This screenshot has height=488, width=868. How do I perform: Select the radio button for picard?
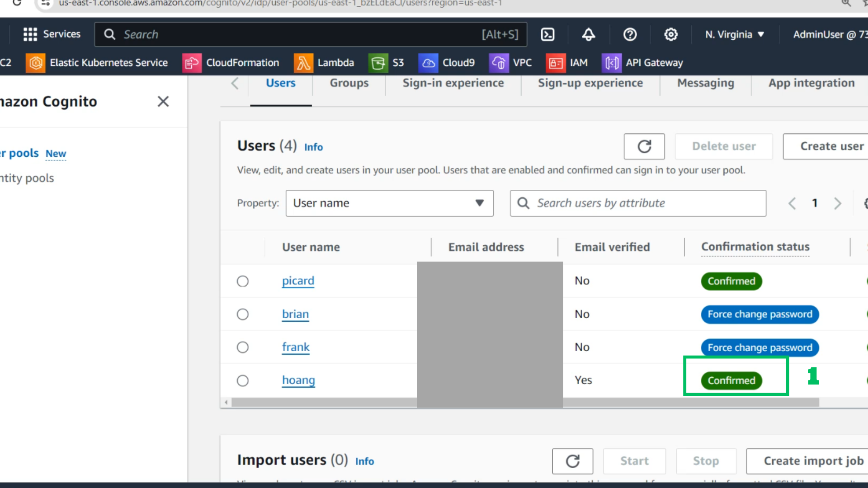(243, 281)
